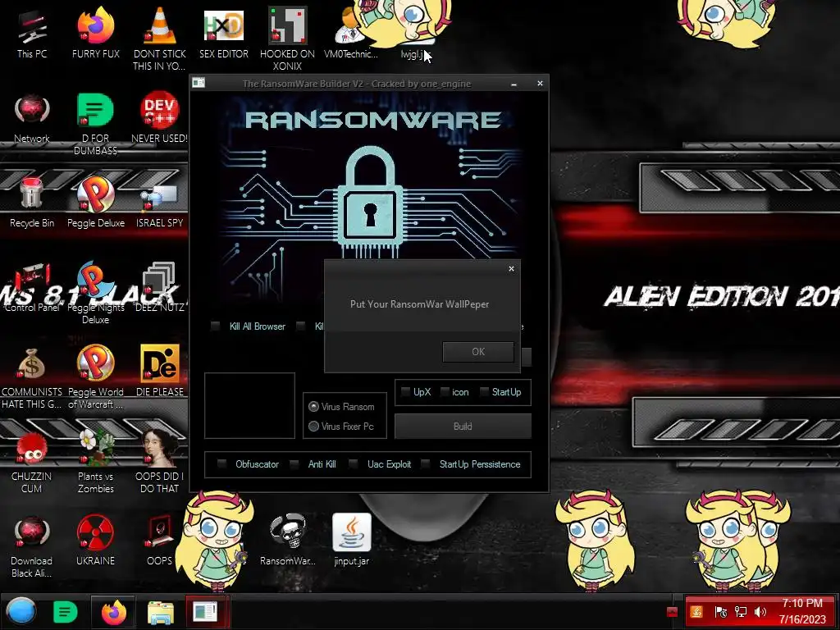This screenshot has height=630, width=840.
Task: Click the RansomWare Builder taskbar button
Action: click(206, 612)
